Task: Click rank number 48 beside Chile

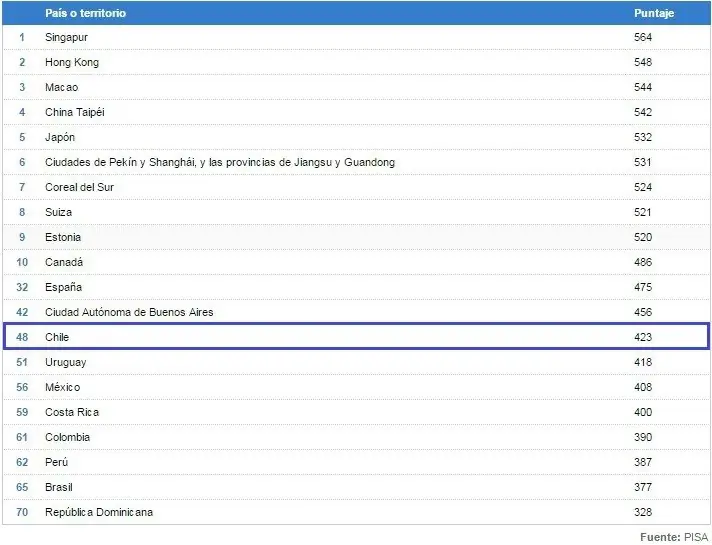Action: [22, 337]
